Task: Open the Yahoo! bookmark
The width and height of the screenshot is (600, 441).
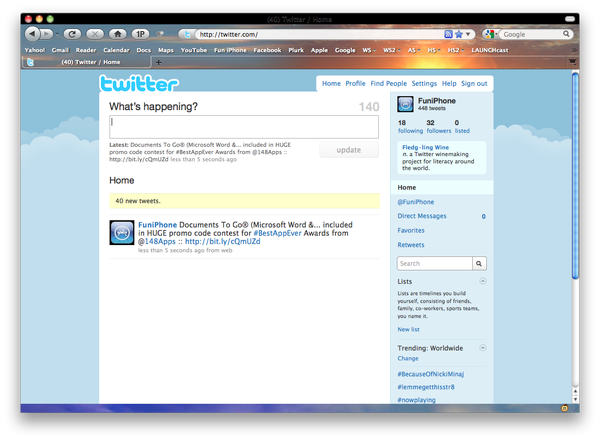Action: coord(34,50)
